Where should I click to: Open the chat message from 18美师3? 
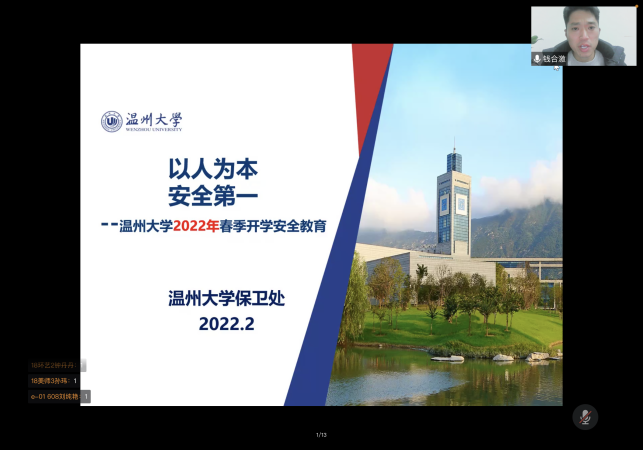[50, 380]
